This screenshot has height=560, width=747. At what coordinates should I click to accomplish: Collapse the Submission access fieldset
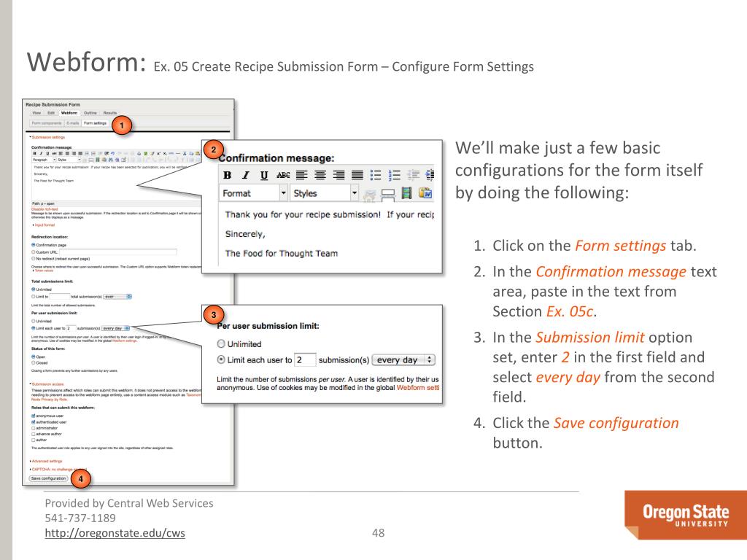pos(47,384)
